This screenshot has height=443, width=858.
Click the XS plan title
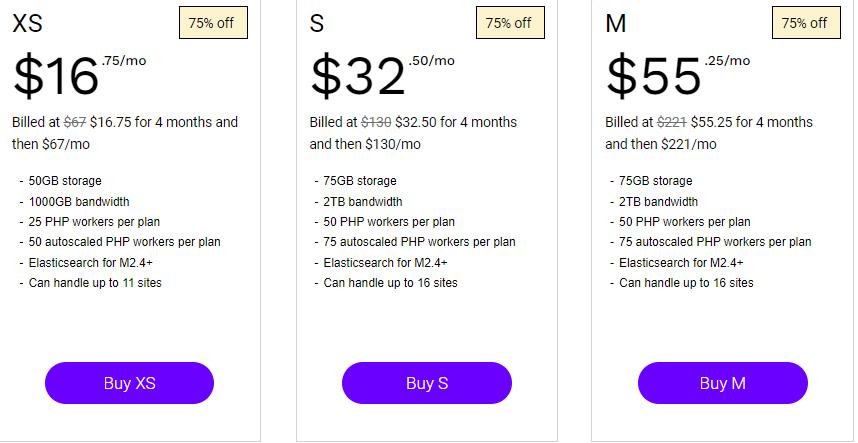tap(27, 25)
